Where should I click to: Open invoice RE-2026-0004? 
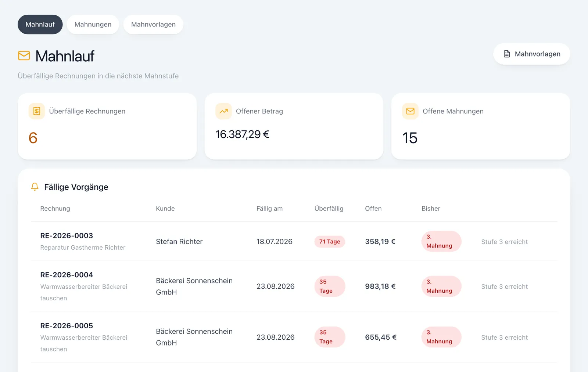67,275
